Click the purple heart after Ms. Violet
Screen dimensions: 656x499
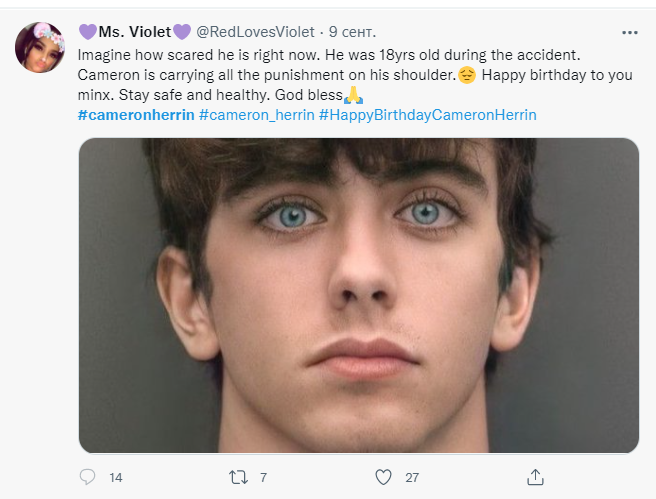tap(180, 31)
